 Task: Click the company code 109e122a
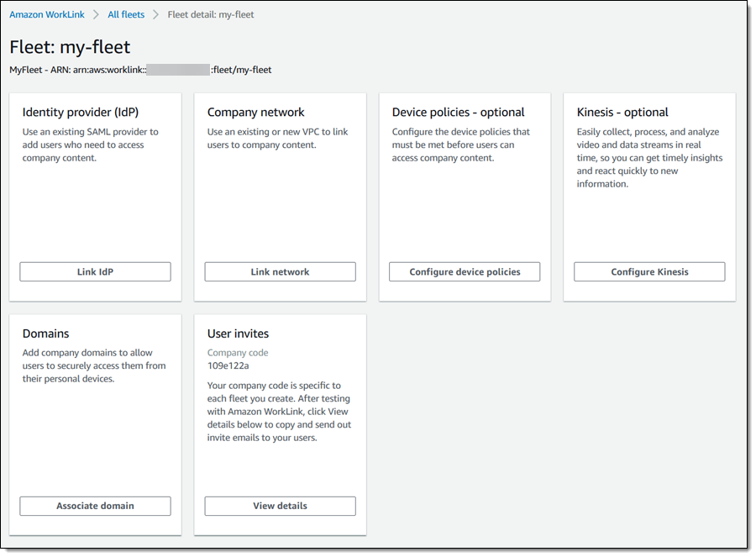tap(228, 366)
